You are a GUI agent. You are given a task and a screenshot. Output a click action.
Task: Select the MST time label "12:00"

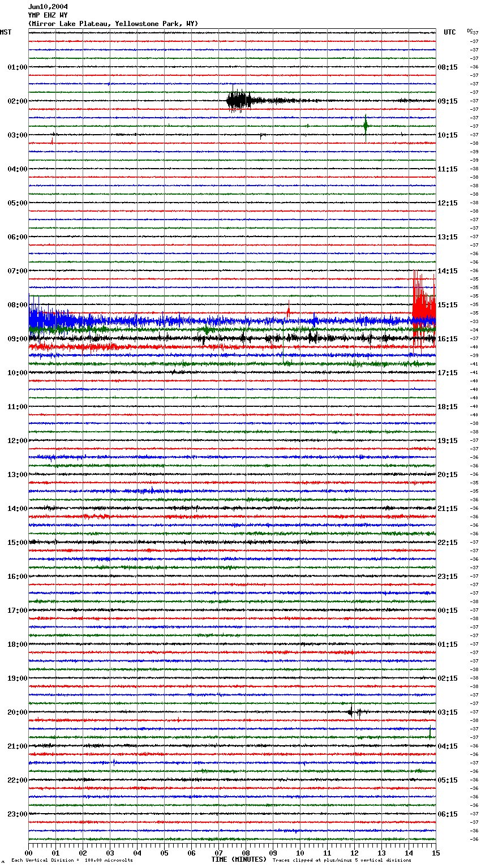pos(18,441)
